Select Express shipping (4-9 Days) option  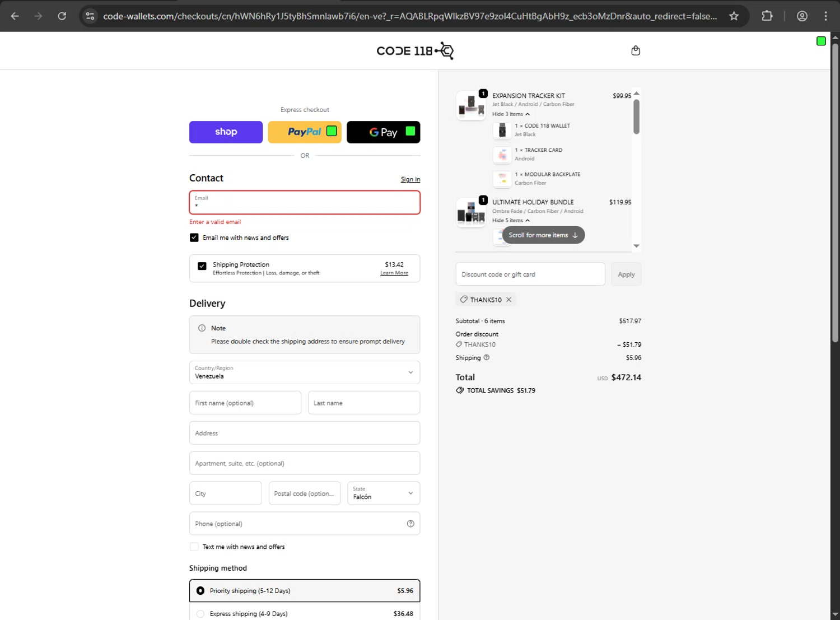200,614
